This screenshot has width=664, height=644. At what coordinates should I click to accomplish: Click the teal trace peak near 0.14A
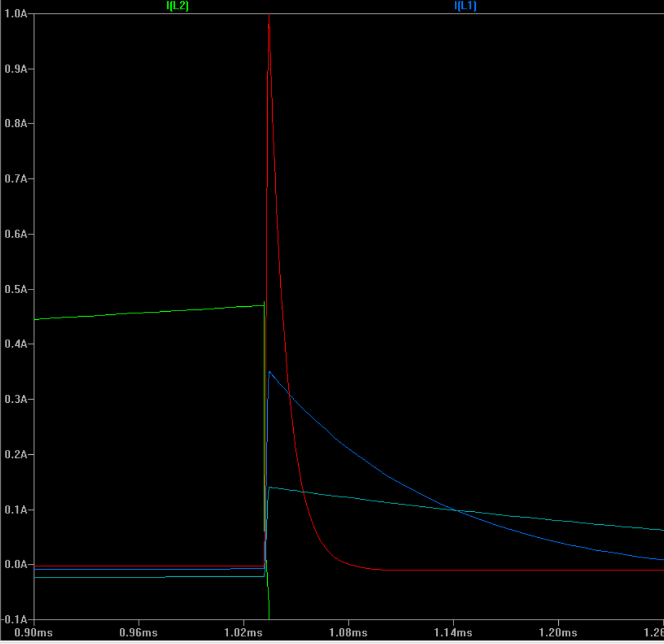pyautogui.click(x=270, y=487)
